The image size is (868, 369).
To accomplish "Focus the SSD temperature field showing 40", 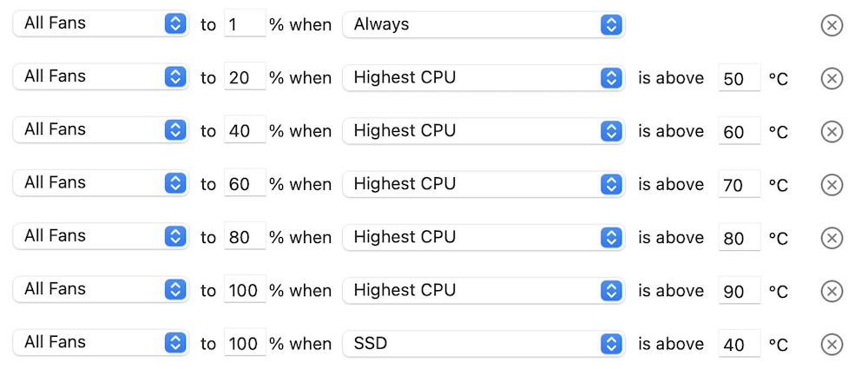I will pos(739,345).
